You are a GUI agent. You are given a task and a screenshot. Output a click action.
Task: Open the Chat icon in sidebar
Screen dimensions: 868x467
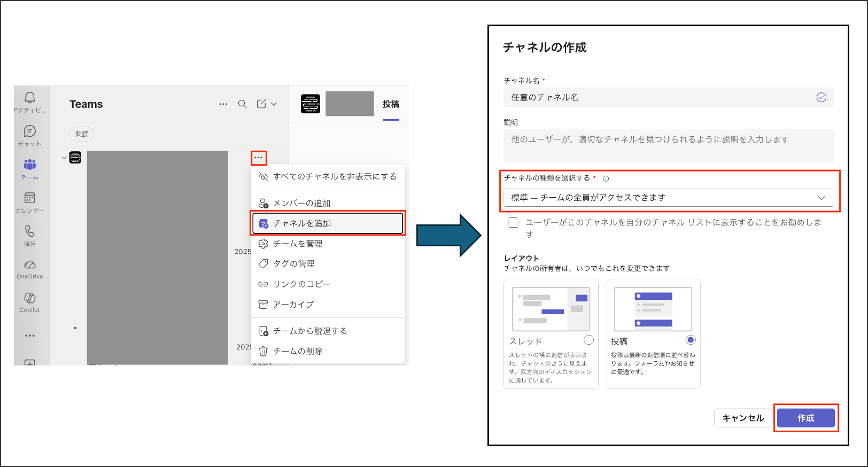coord(30,131)
